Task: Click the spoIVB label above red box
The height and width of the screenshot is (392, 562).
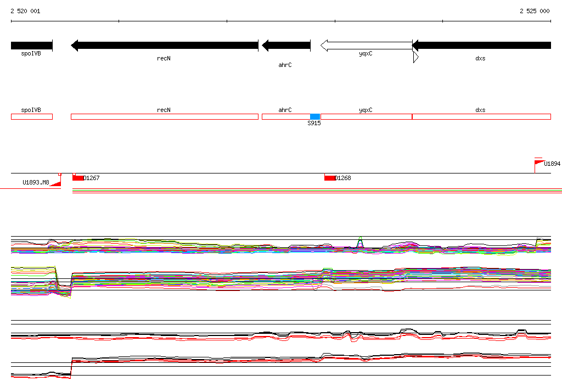Action: tap(31, 110)
